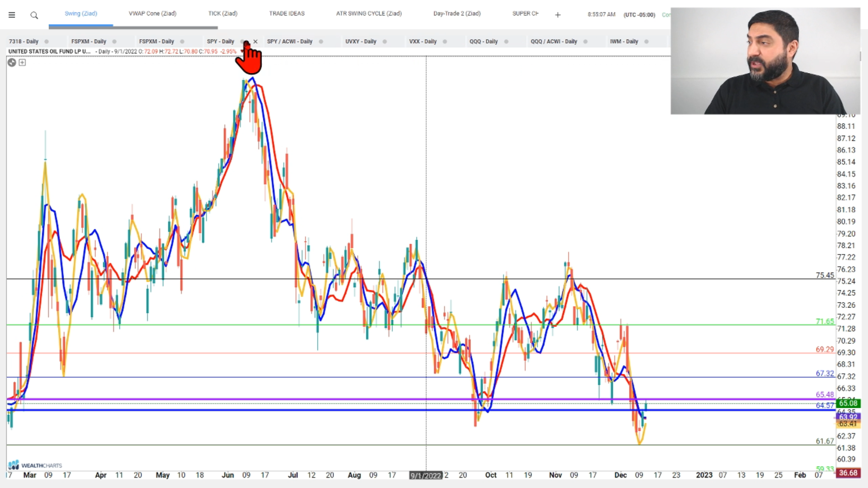The height and width of the screenshot is (488, 868).
Task: Click the 61.67 level label
Action: tap(825, 441)
